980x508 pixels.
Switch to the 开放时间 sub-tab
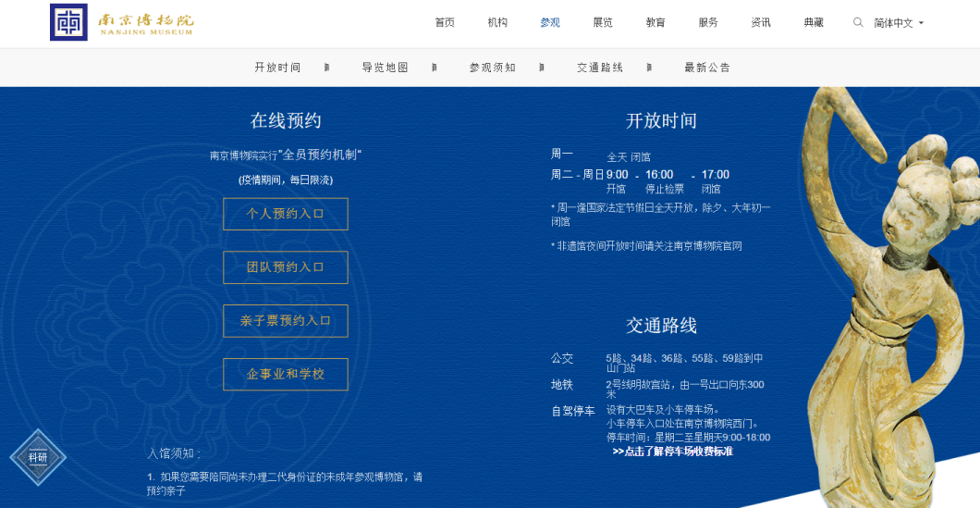point(277,68)
